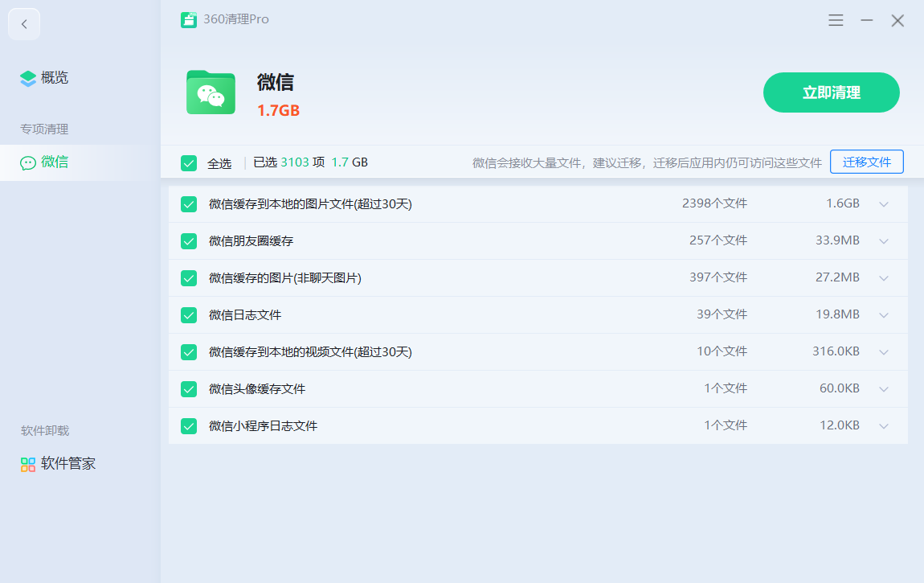Image resolution: width=924 pixels, height=583 pixels.
Task: Click the 360清理Pro logo icon
Action: coord(189,20)
